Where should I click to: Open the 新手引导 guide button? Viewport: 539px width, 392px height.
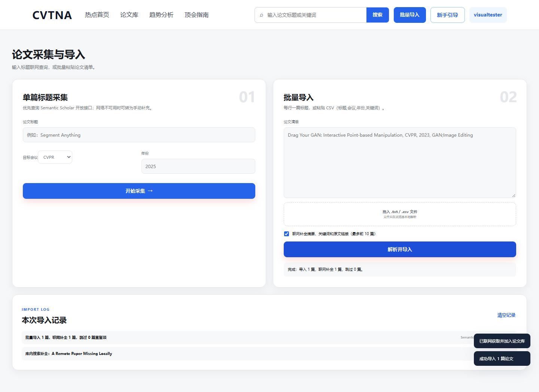[448, 15]
